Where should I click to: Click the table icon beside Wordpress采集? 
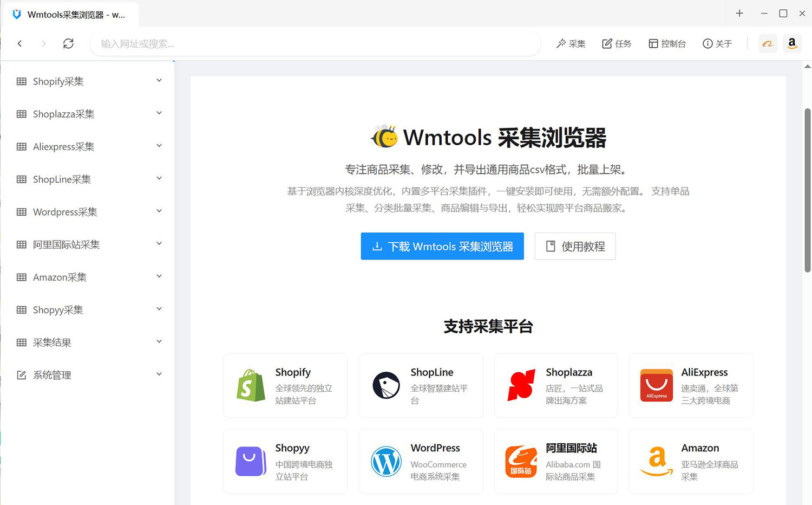tap(22, 212)
